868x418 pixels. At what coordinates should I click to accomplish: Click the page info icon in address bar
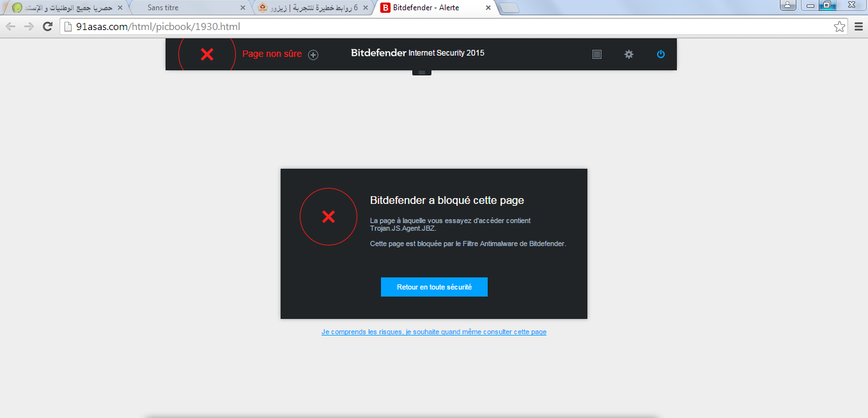(x=68, y=27)
